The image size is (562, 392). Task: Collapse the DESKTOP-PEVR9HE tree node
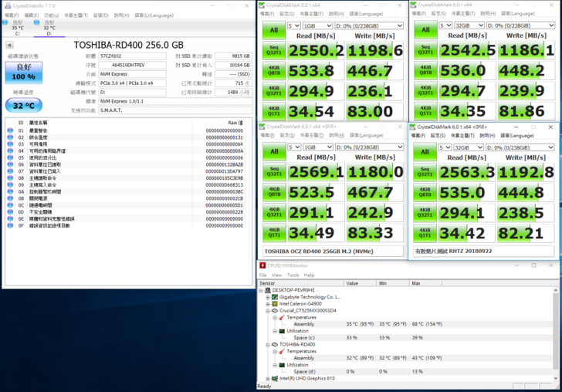(x=261, y=289)
